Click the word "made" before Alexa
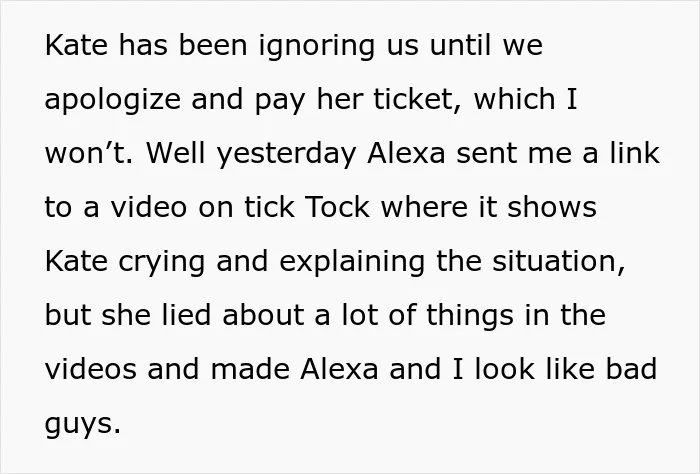 coord(250,370)
